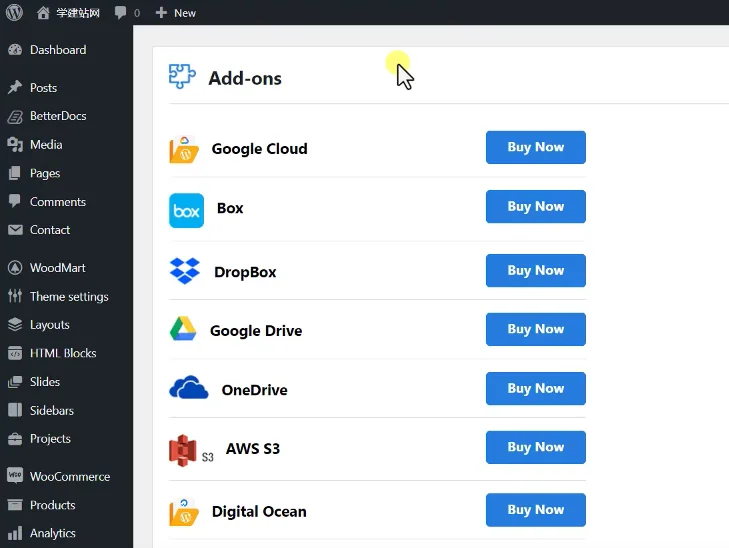Open the site home icon
This screenshot has width=729, height=548.
[x=43, y=13]
